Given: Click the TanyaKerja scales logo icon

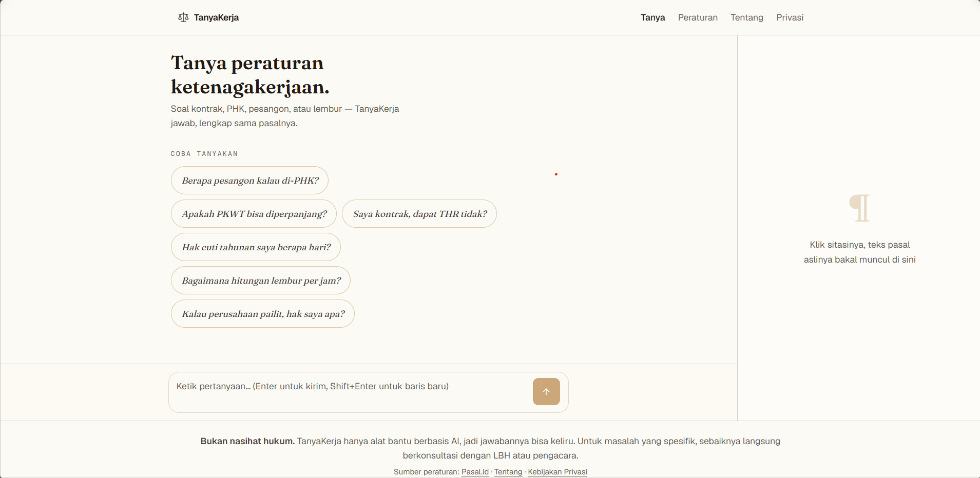Looking at the screenshot, I should (183, 17).
